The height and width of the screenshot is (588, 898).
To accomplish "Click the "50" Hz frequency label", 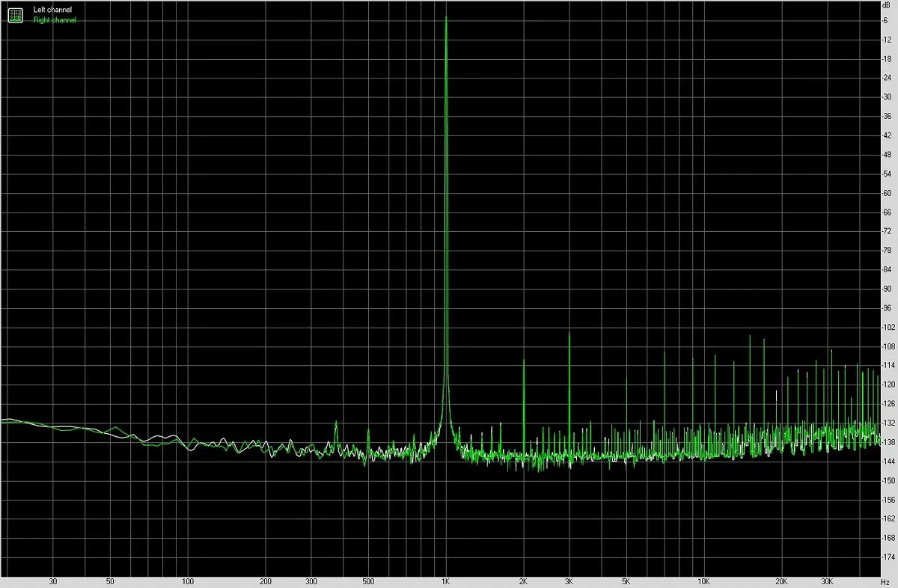I will click(110, 581).
